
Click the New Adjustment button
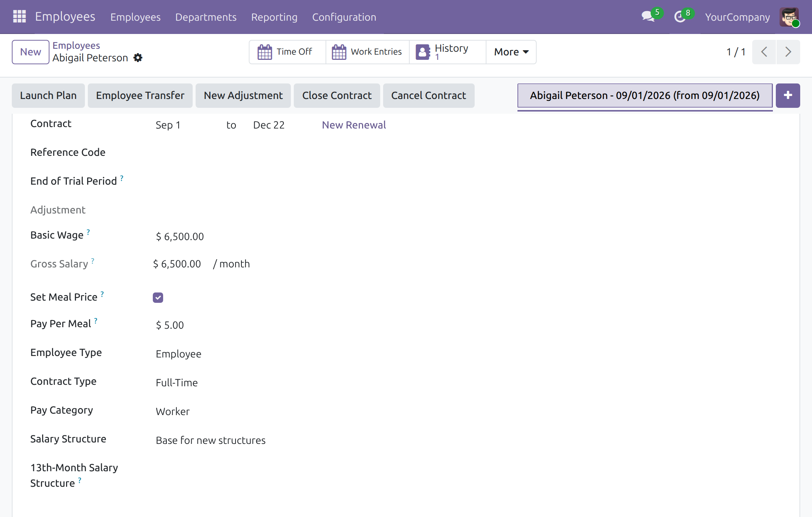(x=243, y=96)
